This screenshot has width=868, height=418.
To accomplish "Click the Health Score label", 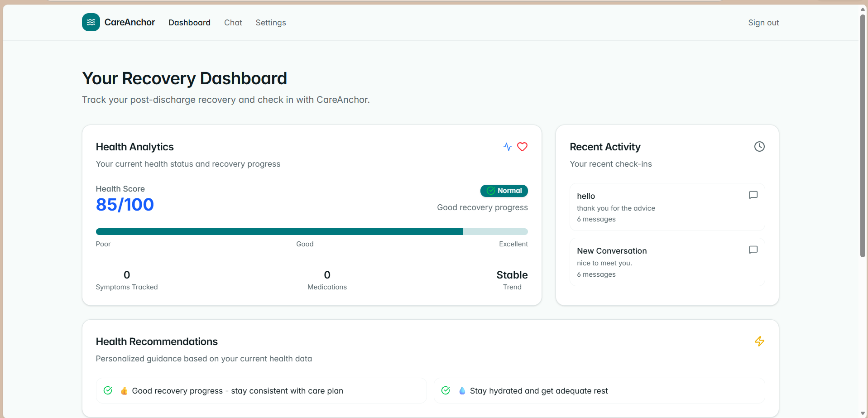I will tap(120, 189).
